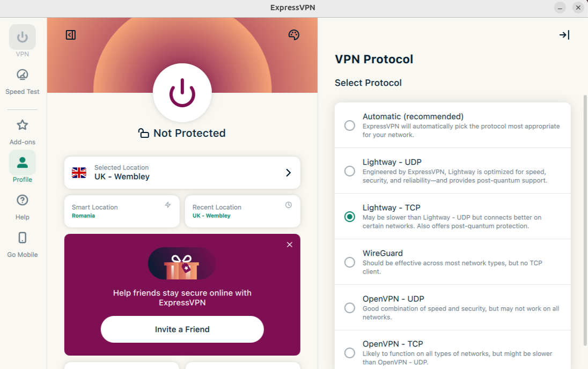Collapse the VPN Protocol panel arrow
Image resolution: width=588 pixels, height=369 pixels.
[x=564, y=35]
